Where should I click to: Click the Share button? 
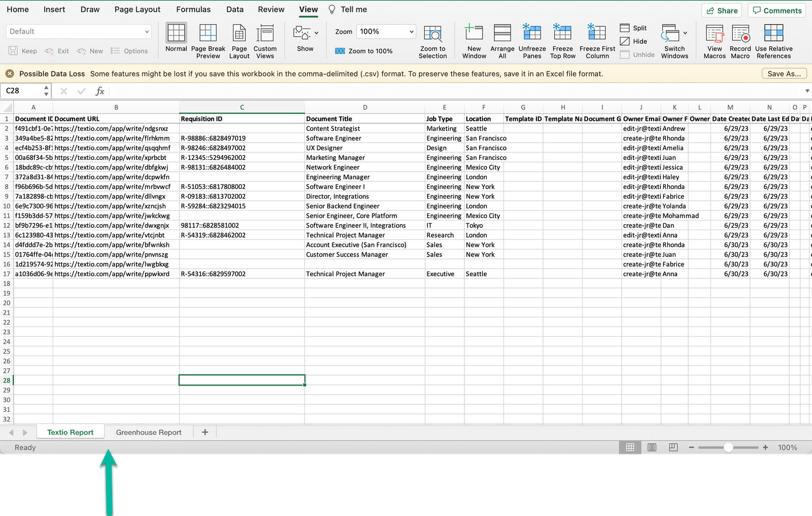pyautogui.click(x=722, y=11)
